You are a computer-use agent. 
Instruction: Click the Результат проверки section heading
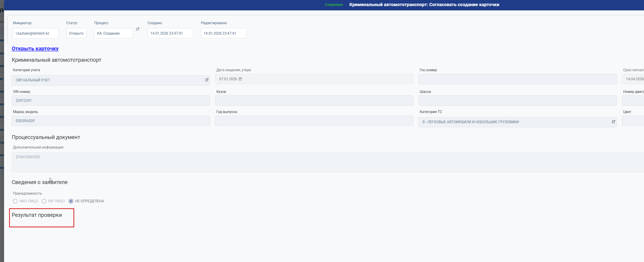37,215
